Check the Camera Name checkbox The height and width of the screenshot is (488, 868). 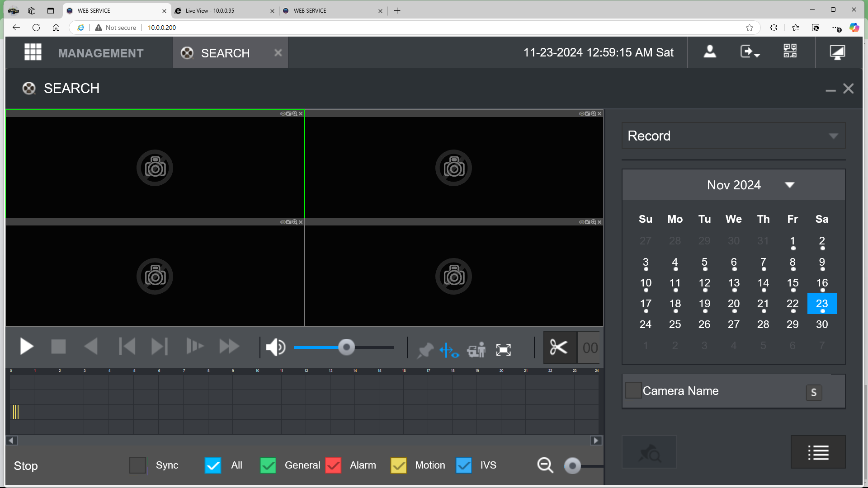click(x=633, y=390)
